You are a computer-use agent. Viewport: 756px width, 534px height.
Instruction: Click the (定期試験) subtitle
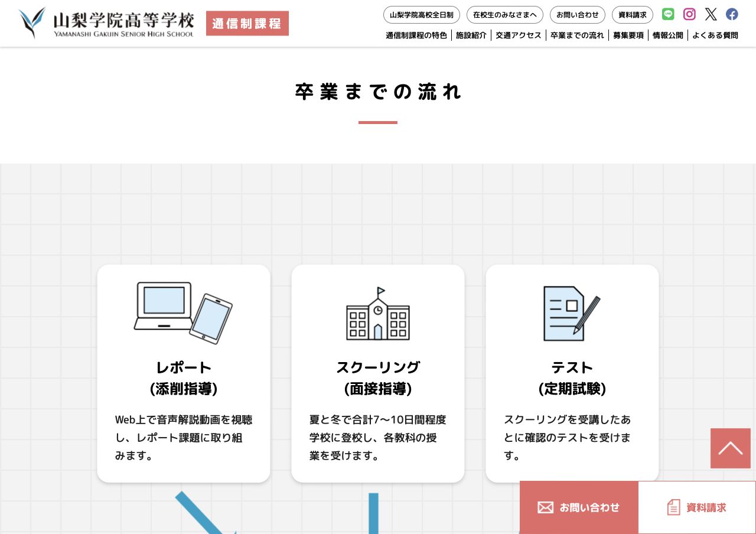pyautogui.click(x=572, y=389)
